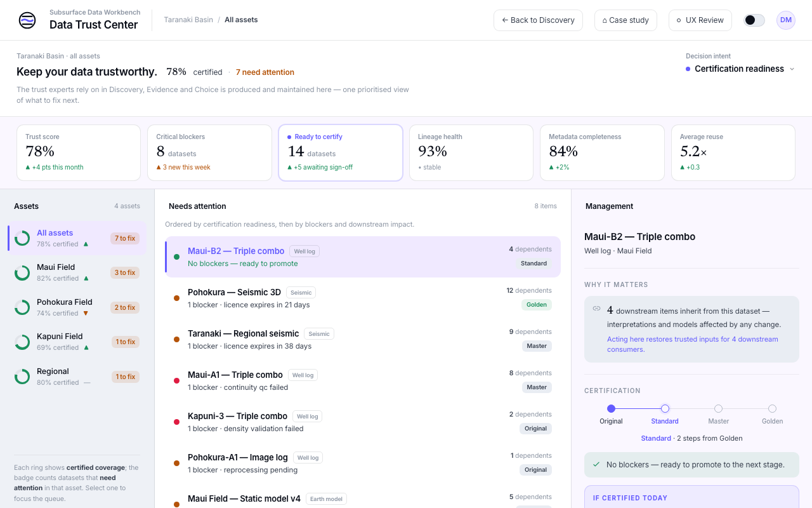The height and width of the screenshot is (508, 812).
Task: Click the checkmark icon beside No blockers
Action: (x=596, y=465)
